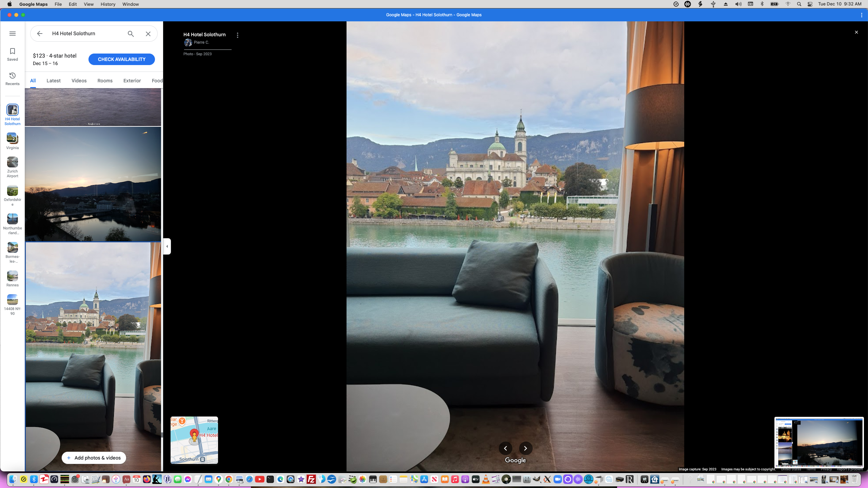The width and height of the screenshot is (868, 488).
Task: Click the search magnifying glass icon
Action: coord(130,34)
